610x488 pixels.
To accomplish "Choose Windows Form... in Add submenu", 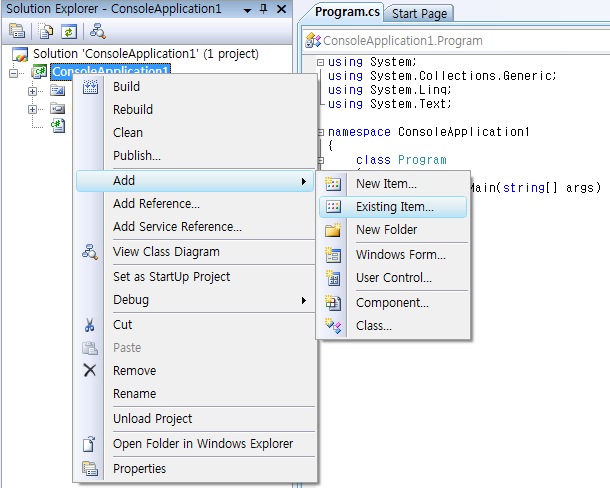I will [x=393, y=255].
